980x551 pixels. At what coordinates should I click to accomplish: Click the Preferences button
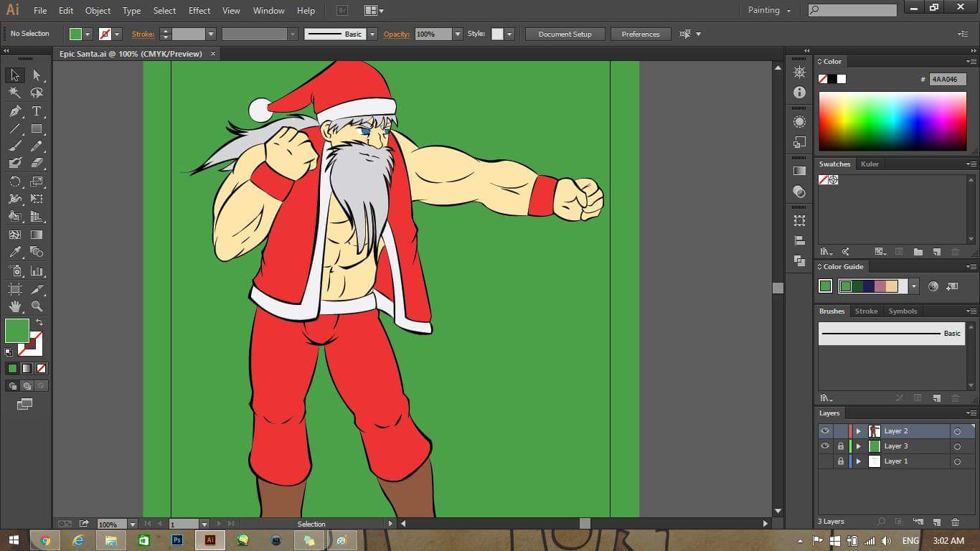[x=641, y=34]
